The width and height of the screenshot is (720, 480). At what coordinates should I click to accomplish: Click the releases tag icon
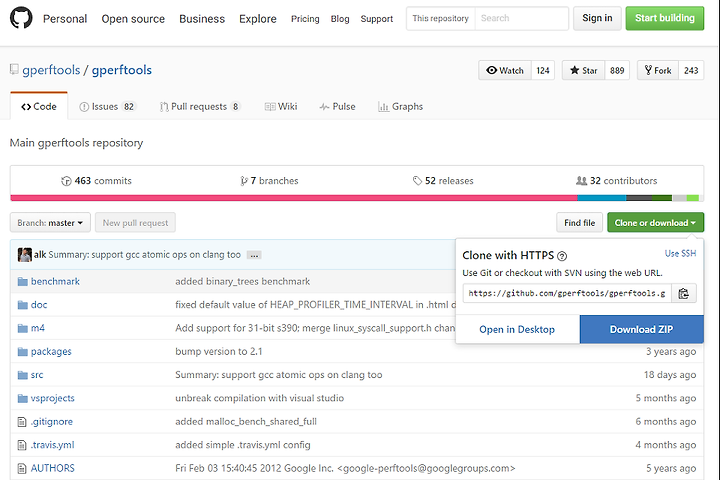(x=417, y=181)
